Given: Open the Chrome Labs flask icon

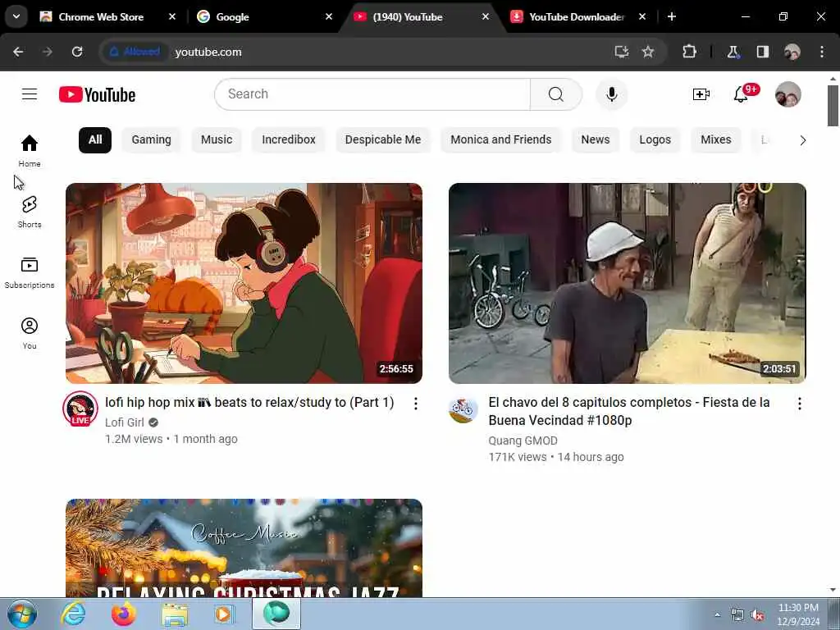Looking at the screenshot, I should tap(733, 52).
